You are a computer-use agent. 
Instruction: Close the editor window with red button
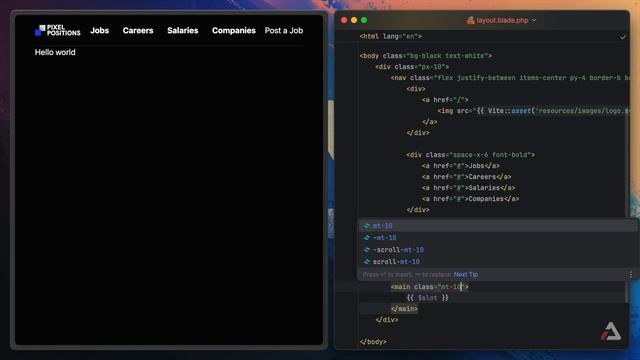pos(344,20)
